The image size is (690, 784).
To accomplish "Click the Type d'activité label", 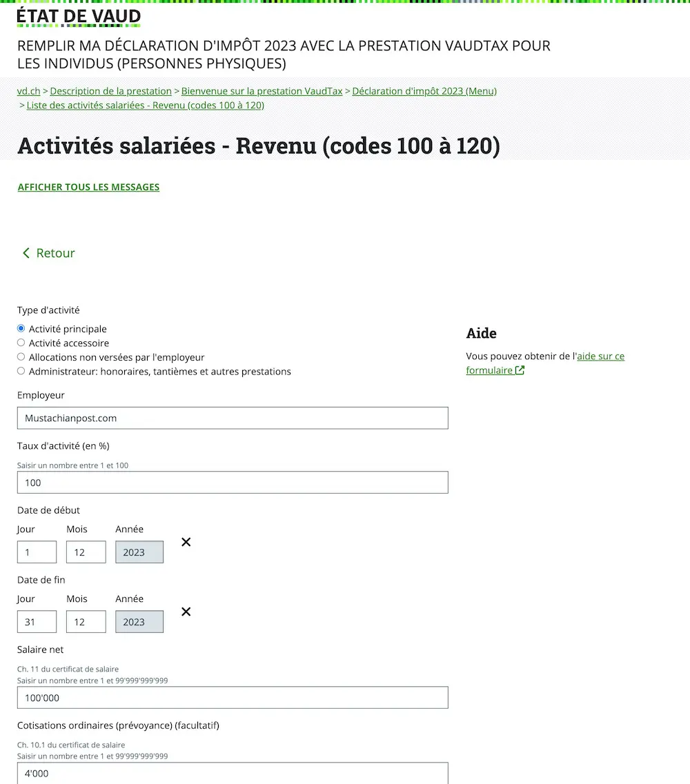I will point(48,310).
